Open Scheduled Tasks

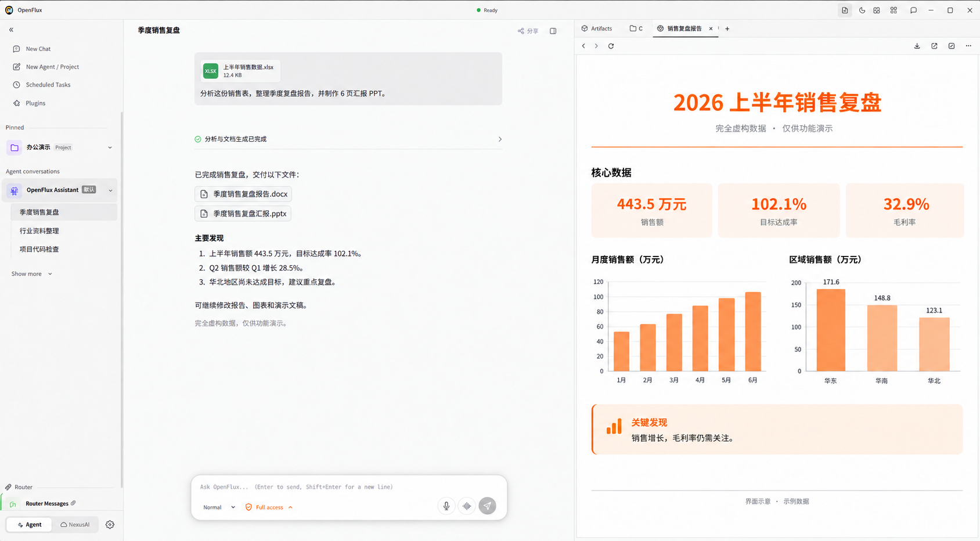[42, 85]
